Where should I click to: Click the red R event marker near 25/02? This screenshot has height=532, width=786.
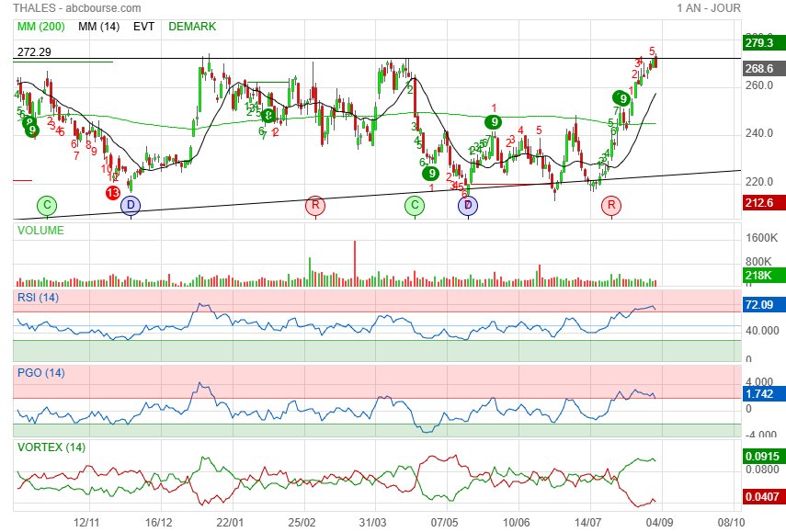pyautogui.click(x=315, y=205)
